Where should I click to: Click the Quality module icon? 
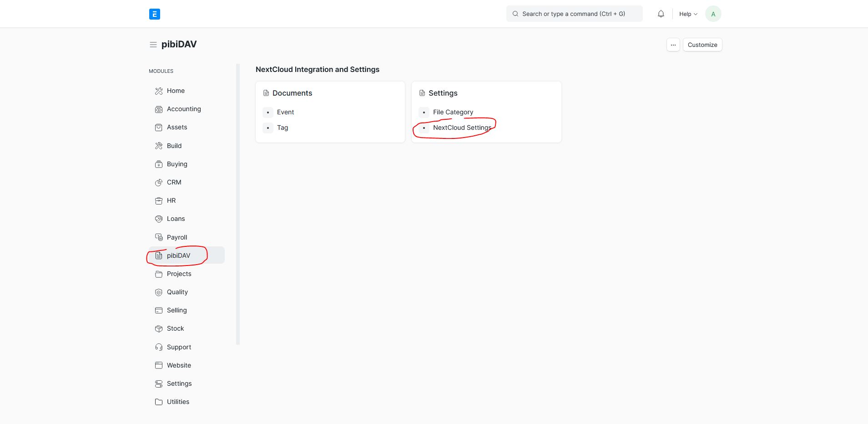tap(159, 292)
